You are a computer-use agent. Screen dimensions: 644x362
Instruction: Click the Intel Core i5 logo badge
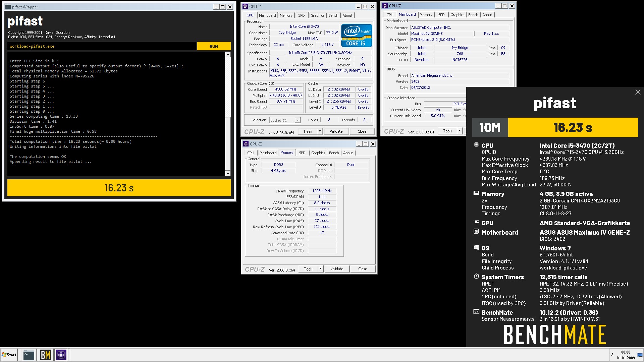tap(357, 35)
